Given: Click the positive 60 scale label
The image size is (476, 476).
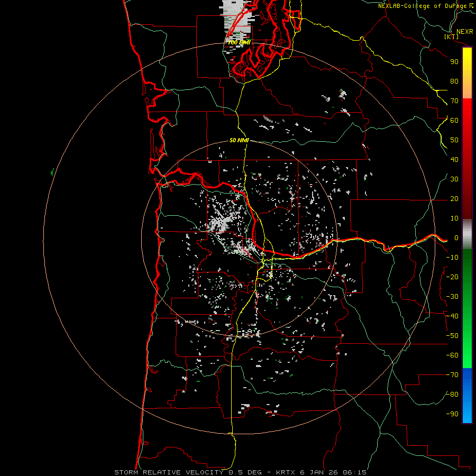Looking at the screenshot, I should [x=454, y=120].
